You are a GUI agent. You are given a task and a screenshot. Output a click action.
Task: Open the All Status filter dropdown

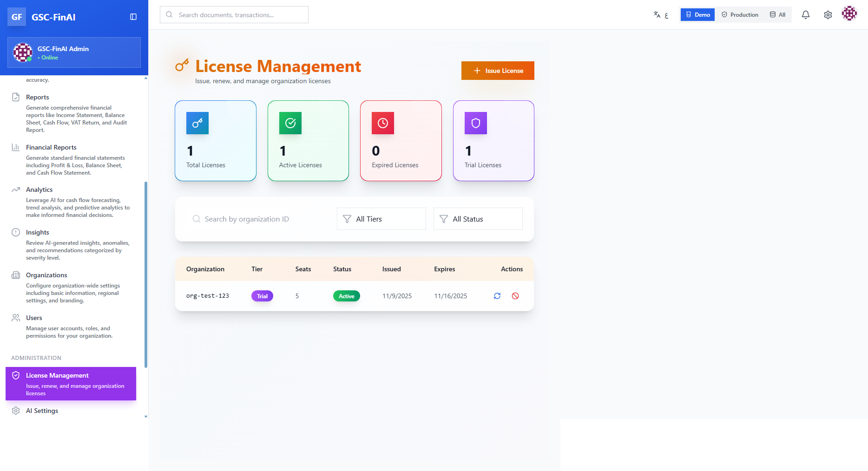(478, 218)
